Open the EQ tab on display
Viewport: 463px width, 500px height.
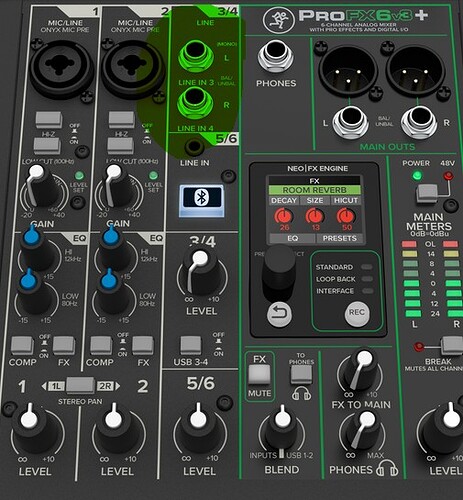pos(292,238)
